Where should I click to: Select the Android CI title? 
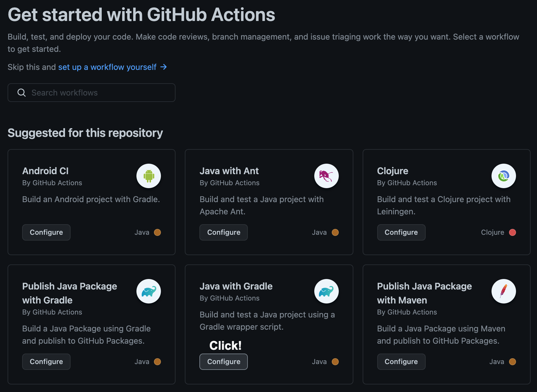tap(45, 171)
